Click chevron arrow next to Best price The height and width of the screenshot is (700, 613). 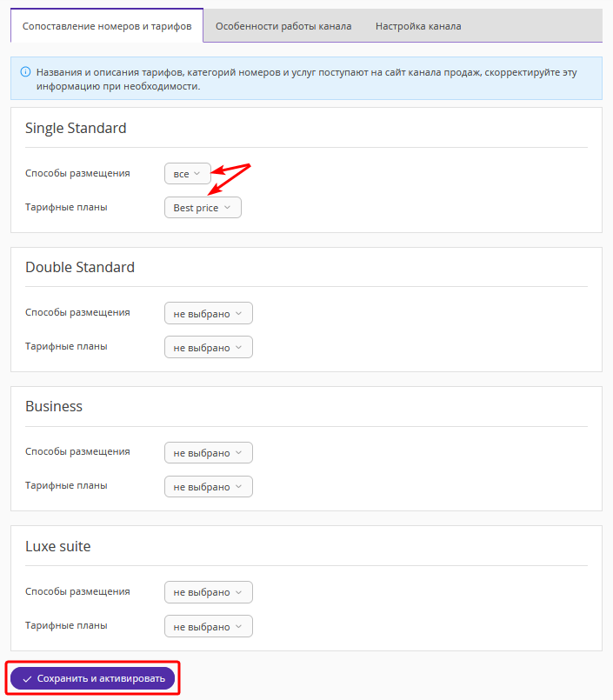(227, 208)
